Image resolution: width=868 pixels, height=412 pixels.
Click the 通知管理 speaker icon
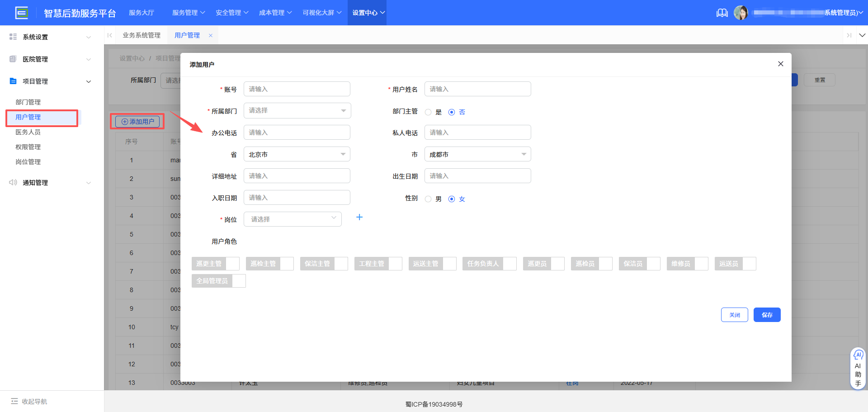coord(13,182)
